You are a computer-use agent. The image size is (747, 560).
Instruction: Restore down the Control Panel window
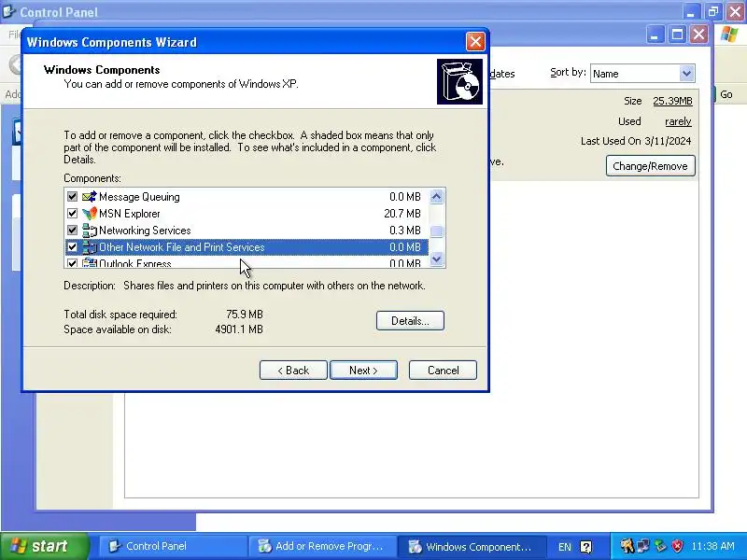pos(713,11)
